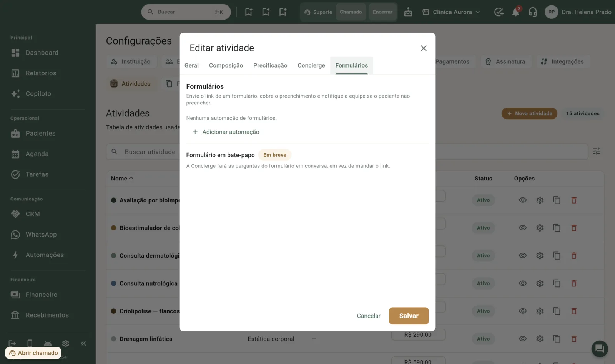Click the Abrir chamado button
Viewport: 615px width, 364px height.
[x=33, y=353]
